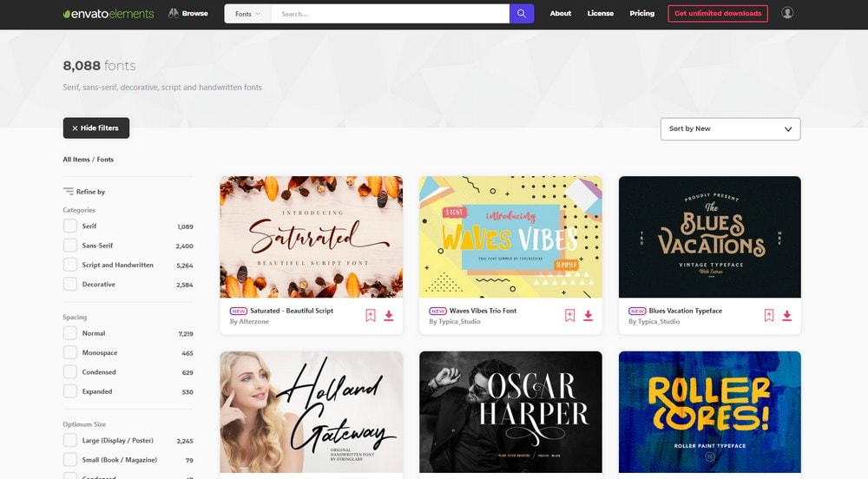
Task: Click the purple search magnifier button
Action: point(522,14)
